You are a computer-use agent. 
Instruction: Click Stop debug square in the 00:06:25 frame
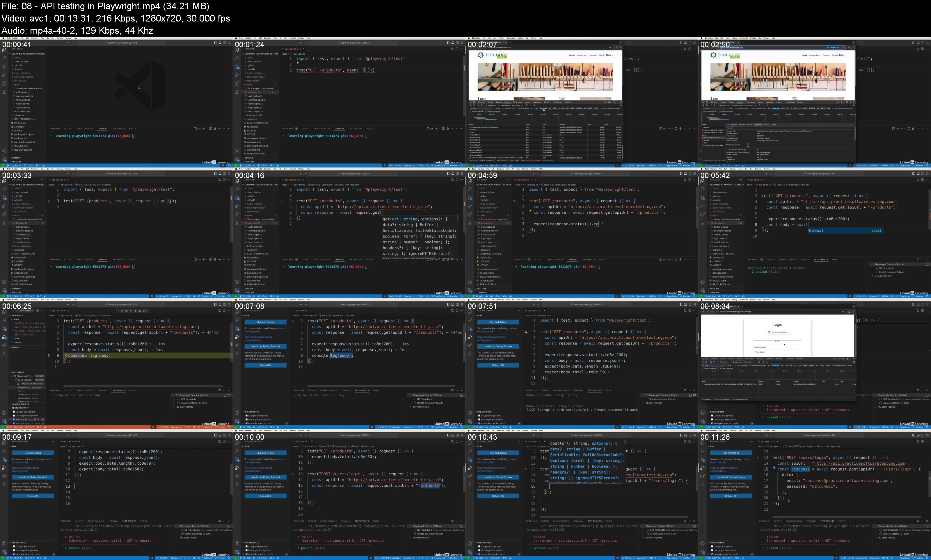tap(145, 311)
